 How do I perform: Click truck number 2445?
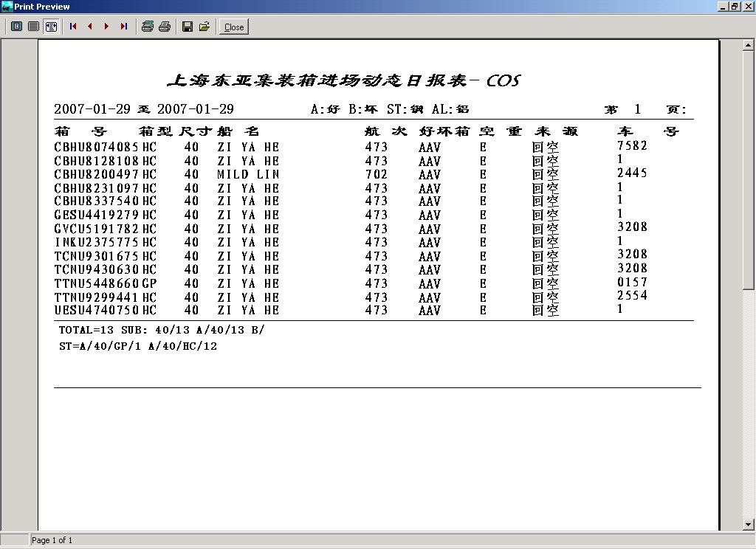pyautogui.click(x=632, y=173)
